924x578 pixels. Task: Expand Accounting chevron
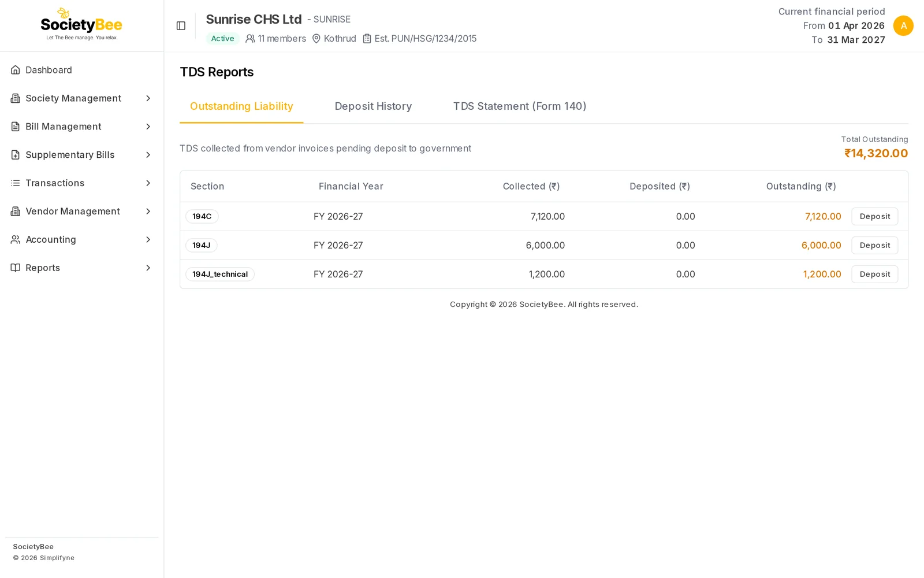(148, 239)
